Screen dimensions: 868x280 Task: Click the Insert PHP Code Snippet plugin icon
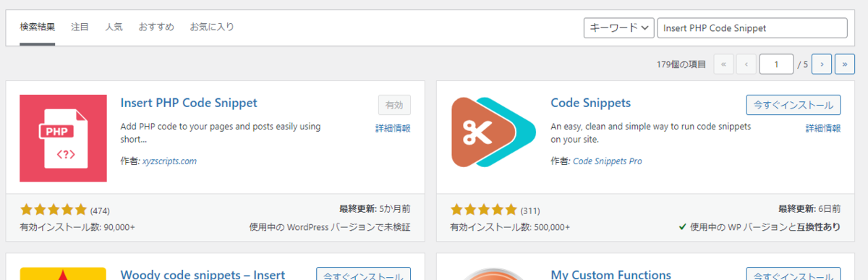pyautogui.click(x=63, y=138)
